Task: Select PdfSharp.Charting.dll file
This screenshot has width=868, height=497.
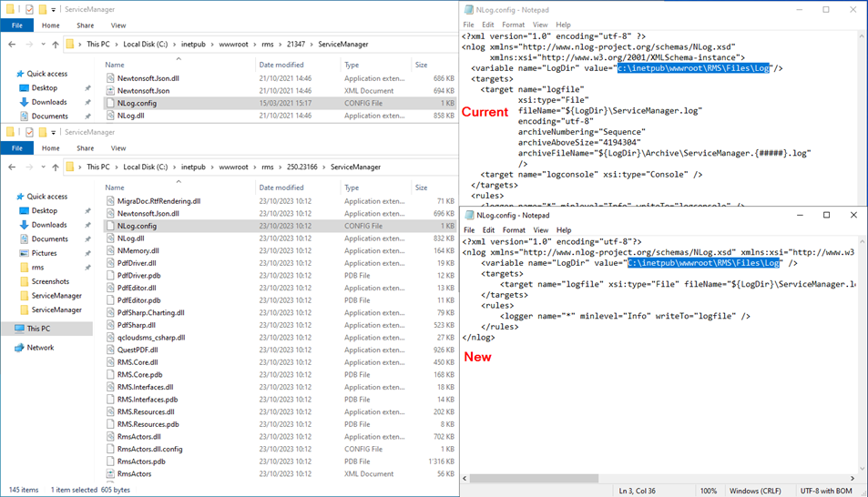Action: click(x=280, y=313)
